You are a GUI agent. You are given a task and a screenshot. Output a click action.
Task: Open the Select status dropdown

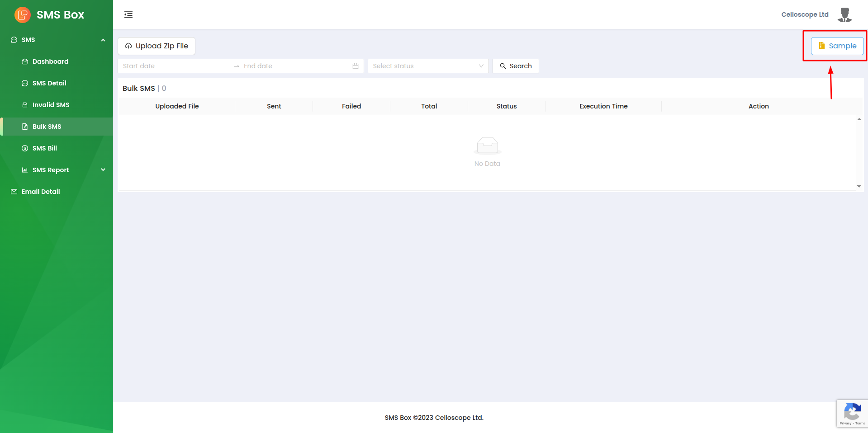pos(428,66)
